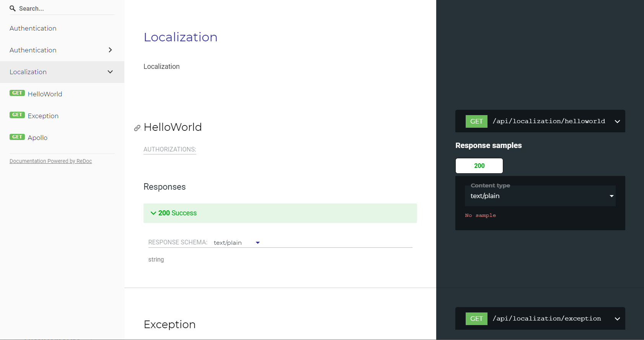The width and height of the screenshot is (644, 340).
Task: Select the 200 response sample tab
Action: 479,166
